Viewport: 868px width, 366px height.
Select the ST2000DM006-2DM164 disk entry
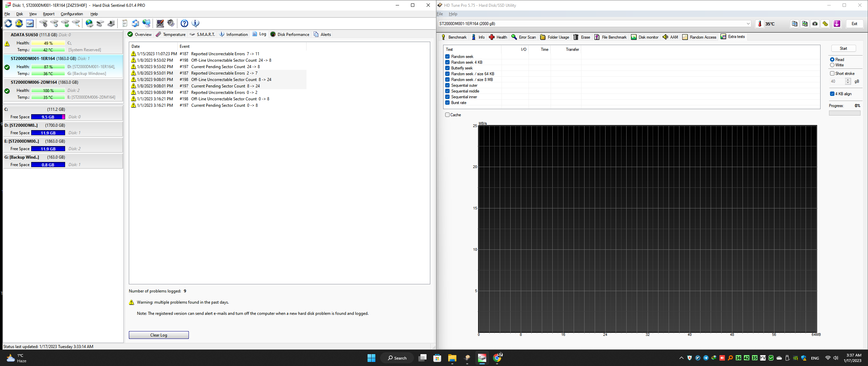(x=34, y=82)
